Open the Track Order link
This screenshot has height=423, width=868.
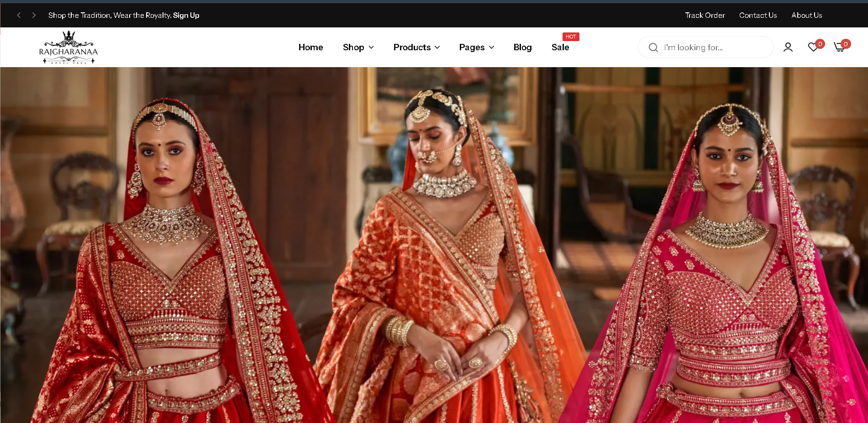click(x=705, y=15)
